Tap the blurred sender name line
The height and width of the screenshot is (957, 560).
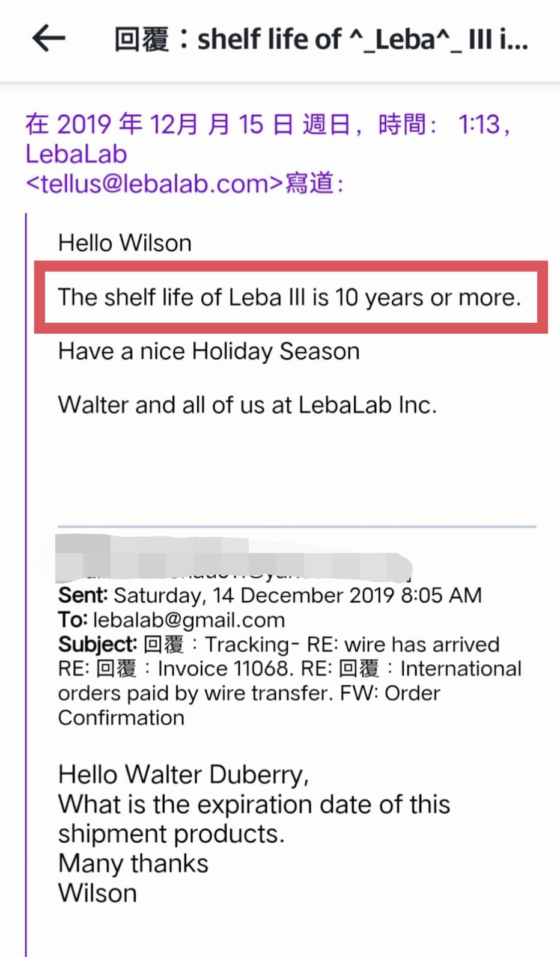(234, 558)
